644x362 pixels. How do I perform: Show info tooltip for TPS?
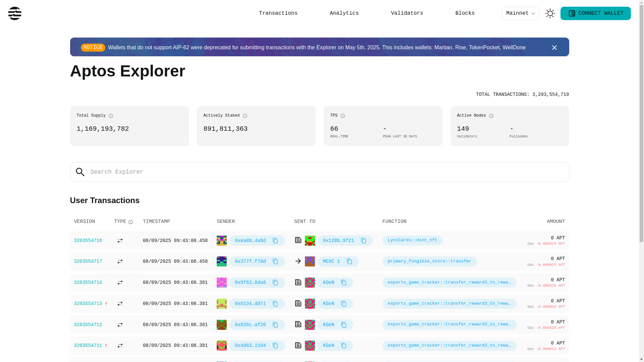click(342, 116)
